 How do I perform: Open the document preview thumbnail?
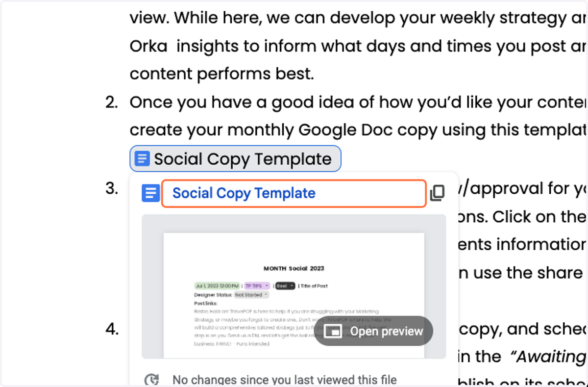[x=294, y=286]
